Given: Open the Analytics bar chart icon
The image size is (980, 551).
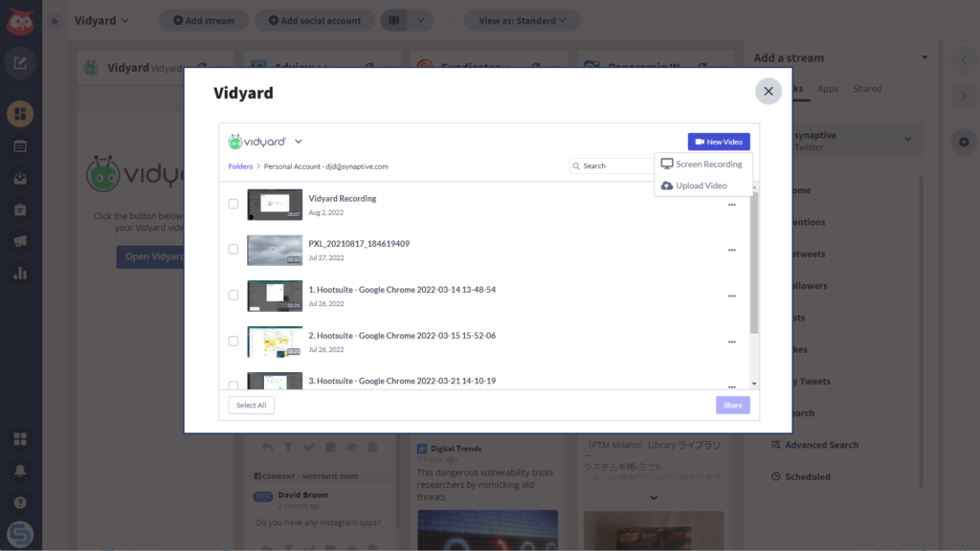Looking at the screenshot, I should (x=20, y=273).
